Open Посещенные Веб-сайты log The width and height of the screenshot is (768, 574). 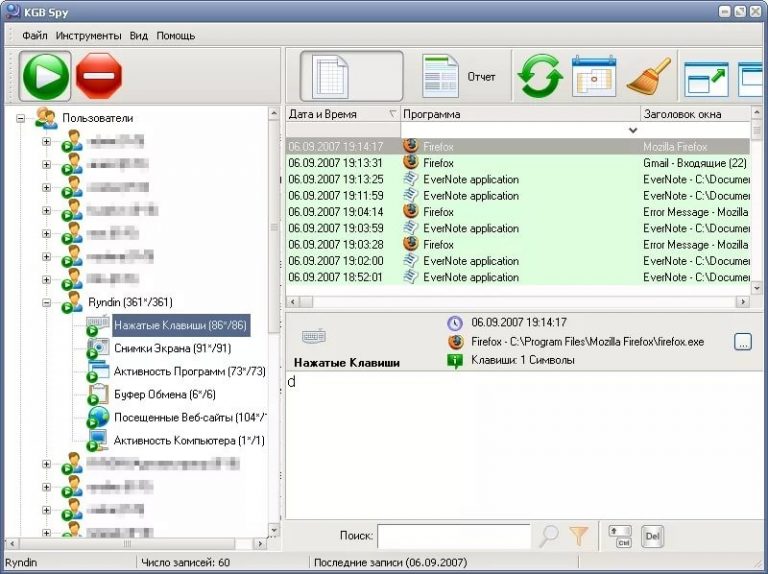tap(190, 417)
